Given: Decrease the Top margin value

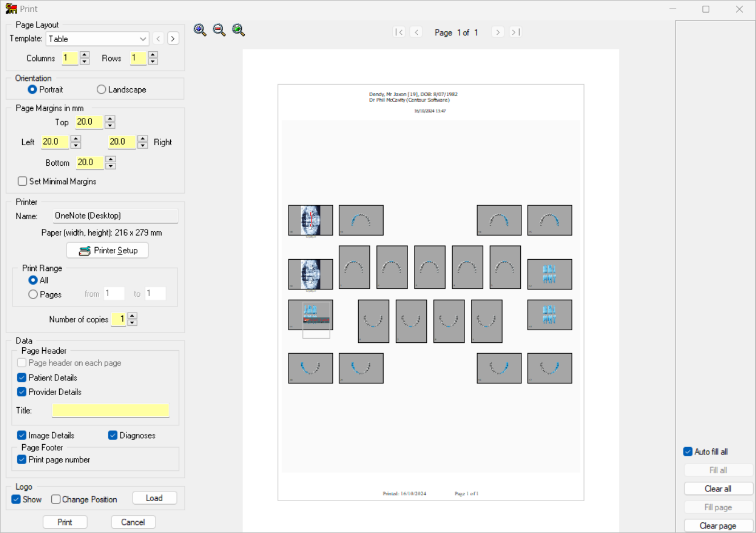Looking at the screenshot, I should pyautogui.click(x=110, y=126).
